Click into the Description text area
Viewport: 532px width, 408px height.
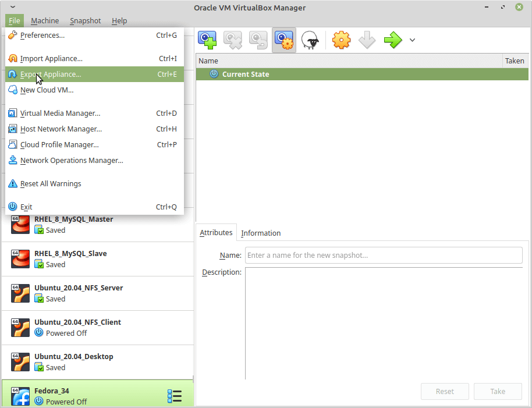[384, 323]
